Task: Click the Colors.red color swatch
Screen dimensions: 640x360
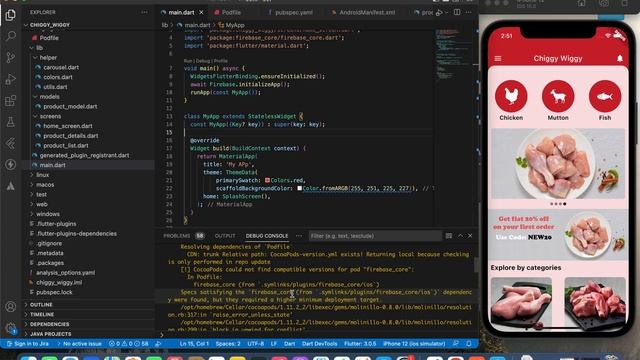Action: (x=267, y=180)
